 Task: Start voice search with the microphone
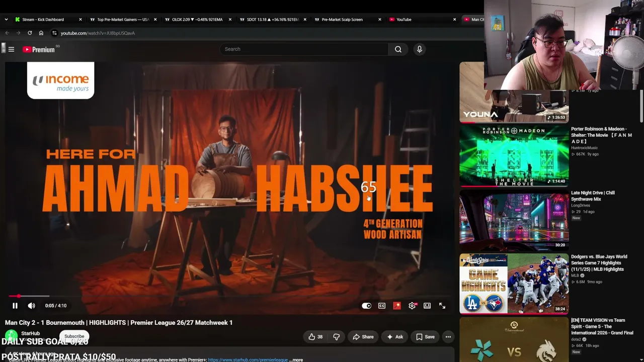coord(419,49)
